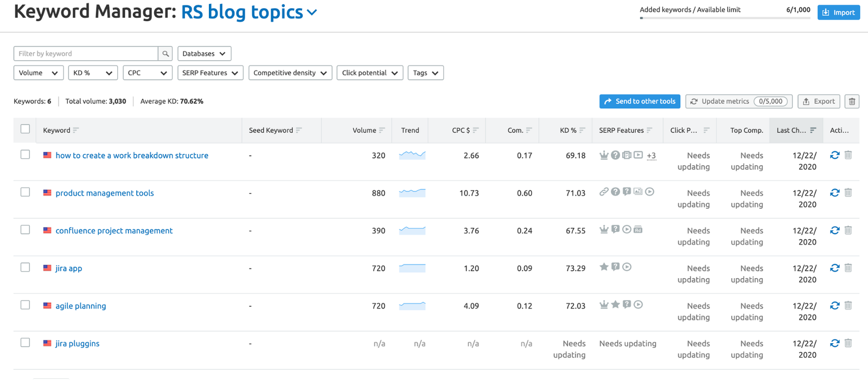This screenshot has height=380, width=868.
Task: Open the SERP Features filter dropdown
Action: (x=210, y=73)
